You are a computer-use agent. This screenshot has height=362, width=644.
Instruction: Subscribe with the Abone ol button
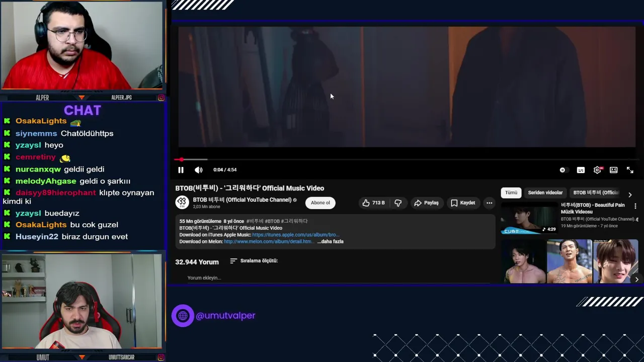(x=320, y=203)
